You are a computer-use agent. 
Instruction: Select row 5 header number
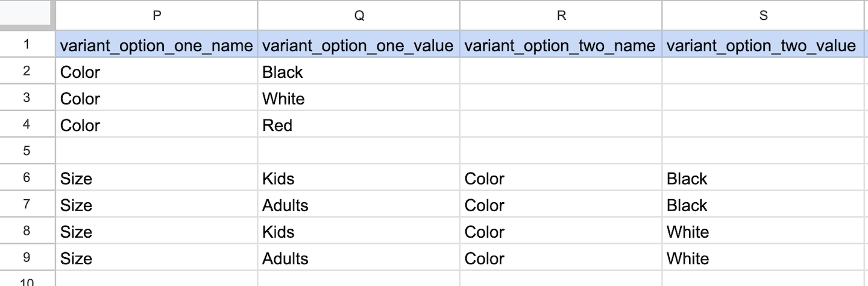click(x=27, y=151)
